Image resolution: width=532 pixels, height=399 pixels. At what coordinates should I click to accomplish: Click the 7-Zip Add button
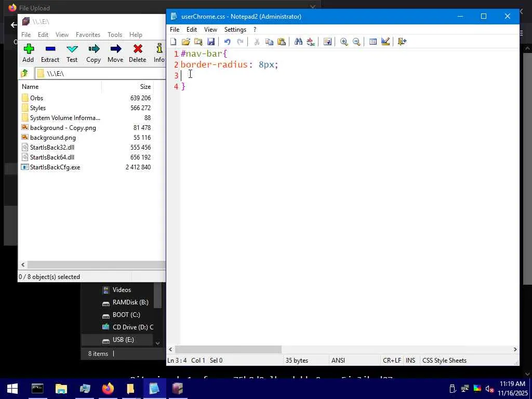(x=28, y=53)
